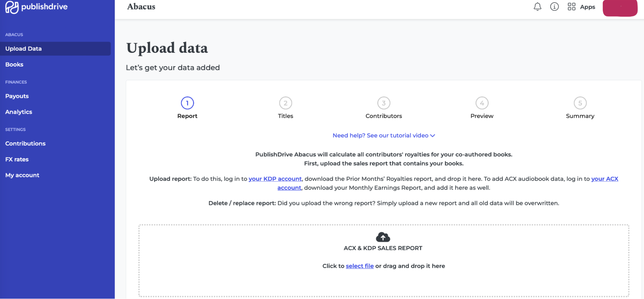
Task: Open your ACX account link
Action: [604, 179]
